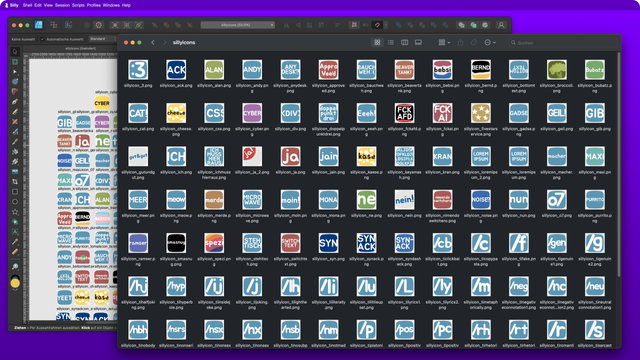640x360 pixels.
Task: Switch Finder to list view
Action: coord(391,42)
